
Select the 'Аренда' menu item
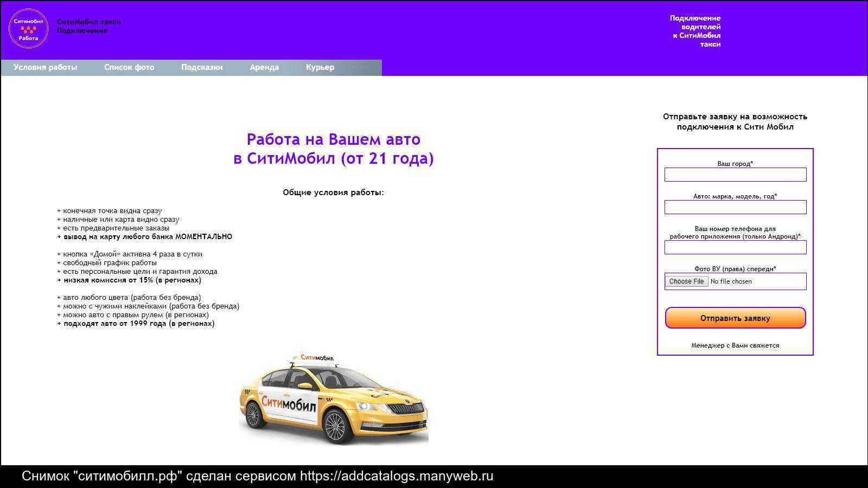coord(264,67)
